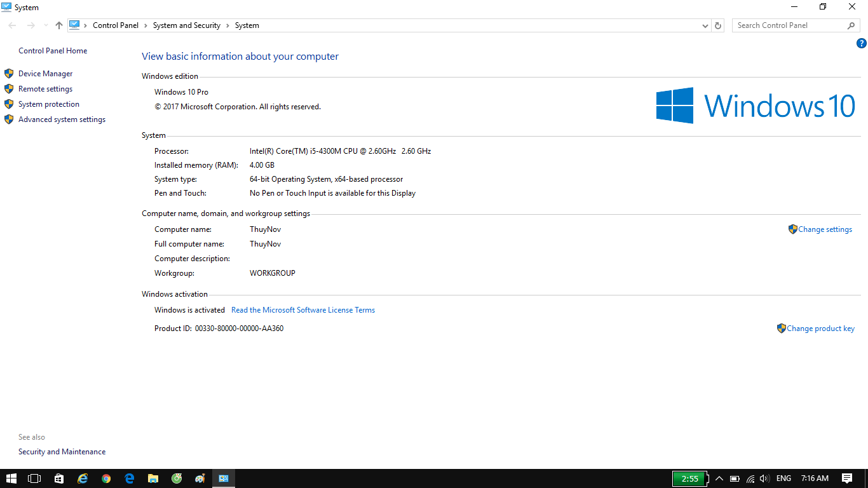This screenshot has height=488, width=868.
Task: Open Security and Maintenance link
Action: pyautogui.click(x=62, y=452)
